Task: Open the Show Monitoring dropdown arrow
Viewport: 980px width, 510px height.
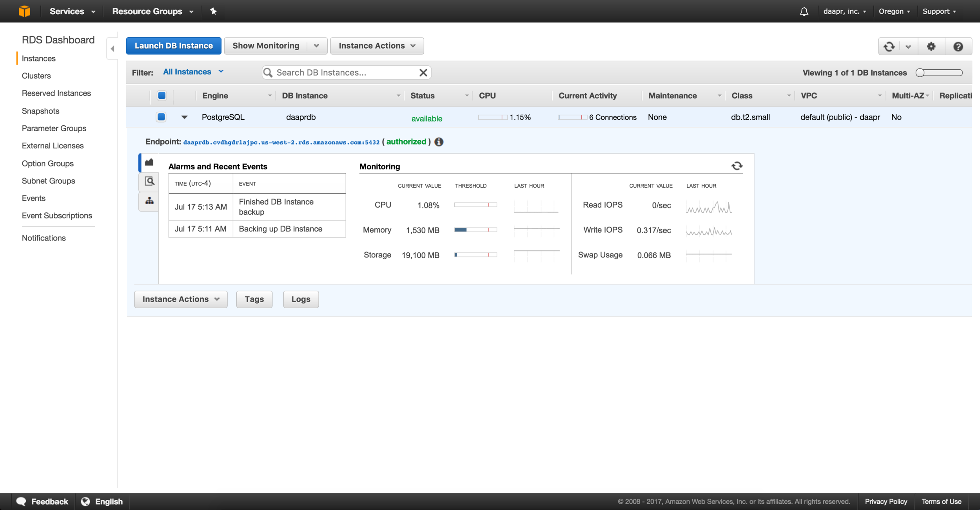Action: point(317,46)
